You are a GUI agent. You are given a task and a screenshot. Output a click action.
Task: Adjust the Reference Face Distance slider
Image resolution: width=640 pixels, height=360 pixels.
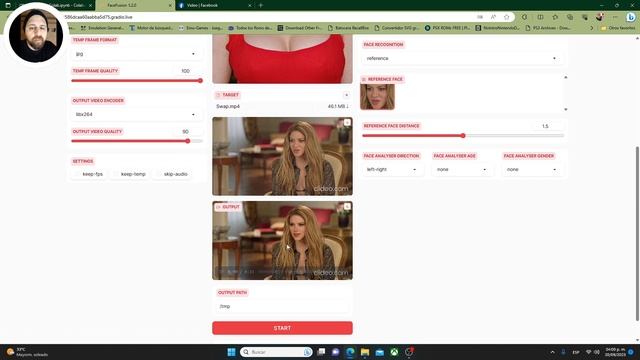pos(463,136)
